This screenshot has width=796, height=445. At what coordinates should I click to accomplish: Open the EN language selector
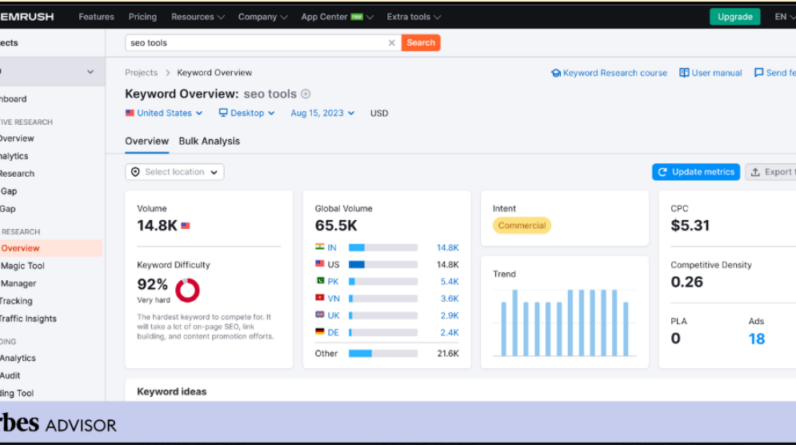785,17
